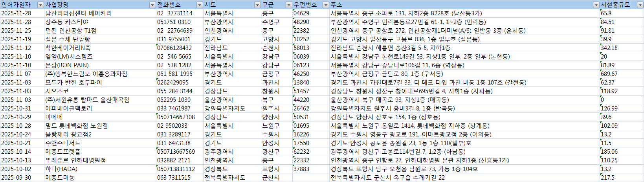Select phone number 02 37731114
The height and width of the screenshot is (182, 644).
pos(180,13)
